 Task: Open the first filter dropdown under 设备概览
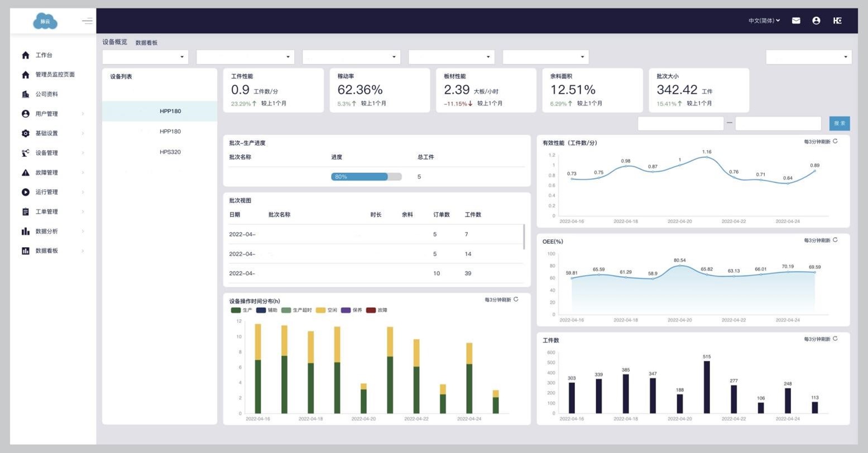(145, 57)
